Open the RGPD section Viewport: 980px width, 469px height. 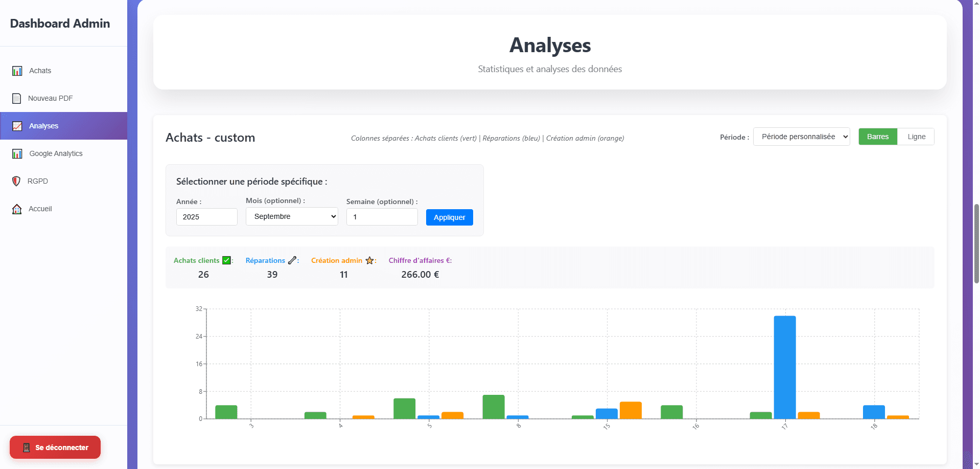(x=63, y=181)
